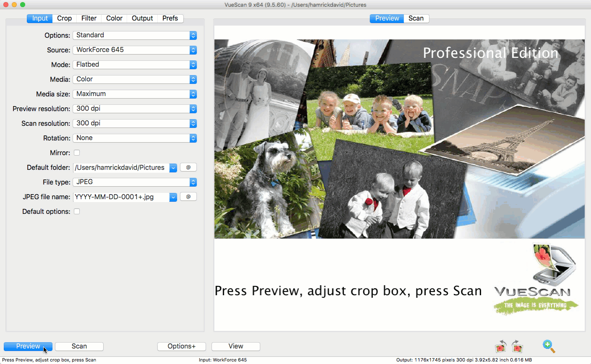Click the rotate image right icon
Image resolution: width=591 pixels, height=364 pixels.
coord(518,346)
